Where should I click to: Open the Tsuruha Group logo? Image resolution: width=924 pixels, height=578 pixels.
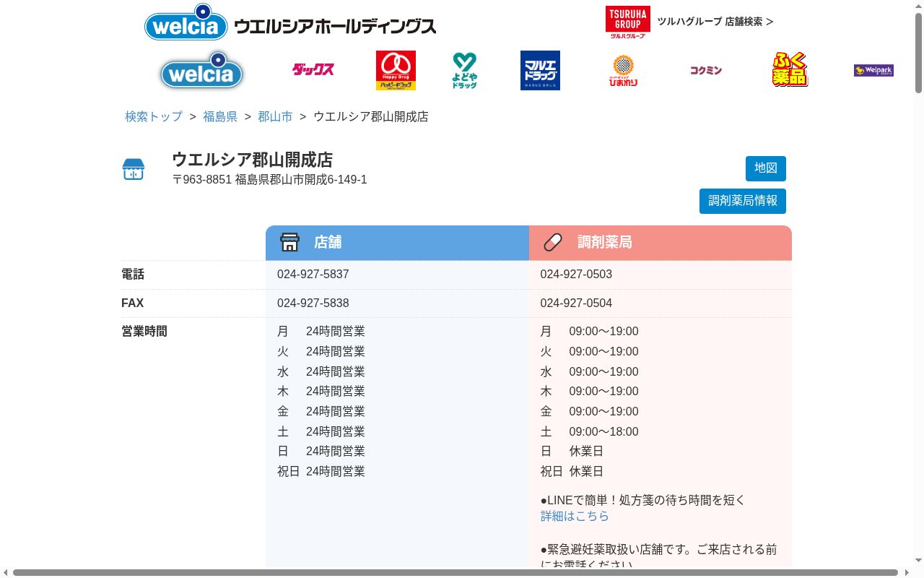(627, 22)
